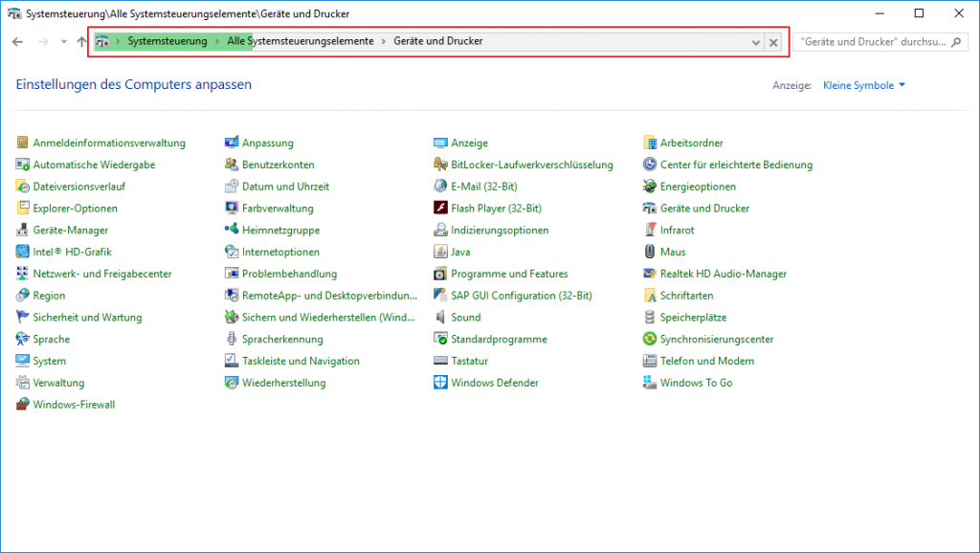Click the Verwaltung link
Screen dimensions: 980x553
pos(58,383)
